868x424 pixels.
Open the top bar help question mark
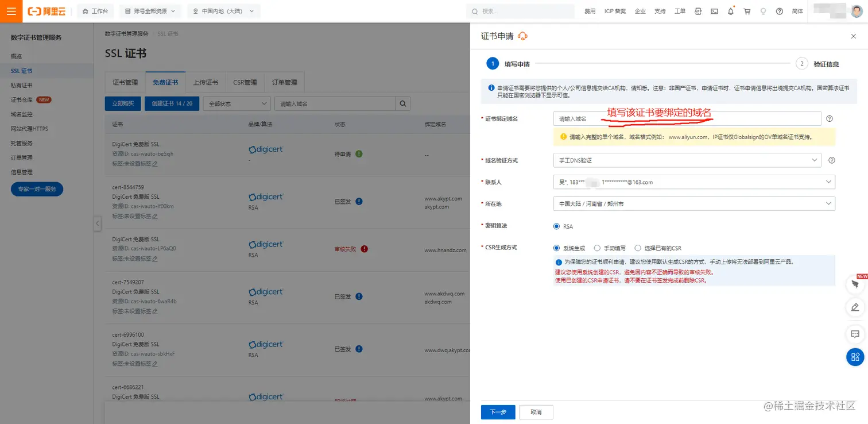pyautogui.click(x=779, y=11)
